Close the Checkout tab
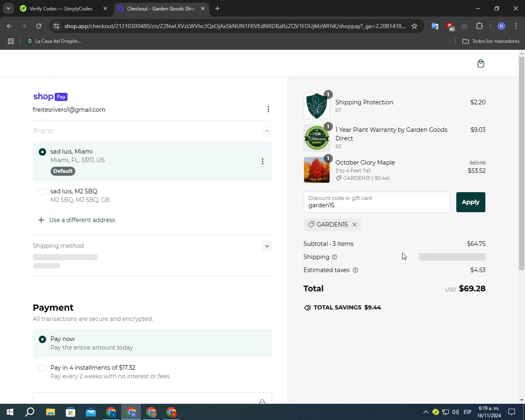The height and width of the screenshot is (420, 525). point(203,8)
